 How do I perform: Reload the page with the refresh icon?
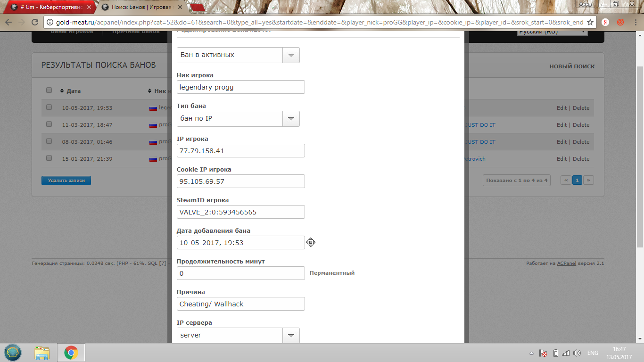(35, 22)
